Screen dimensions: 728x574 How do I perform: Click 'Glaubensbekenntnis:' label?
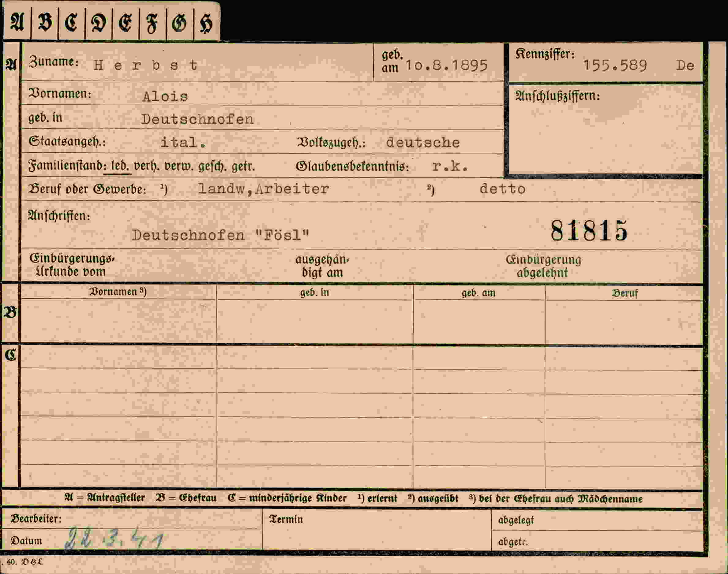click(352, 166)
